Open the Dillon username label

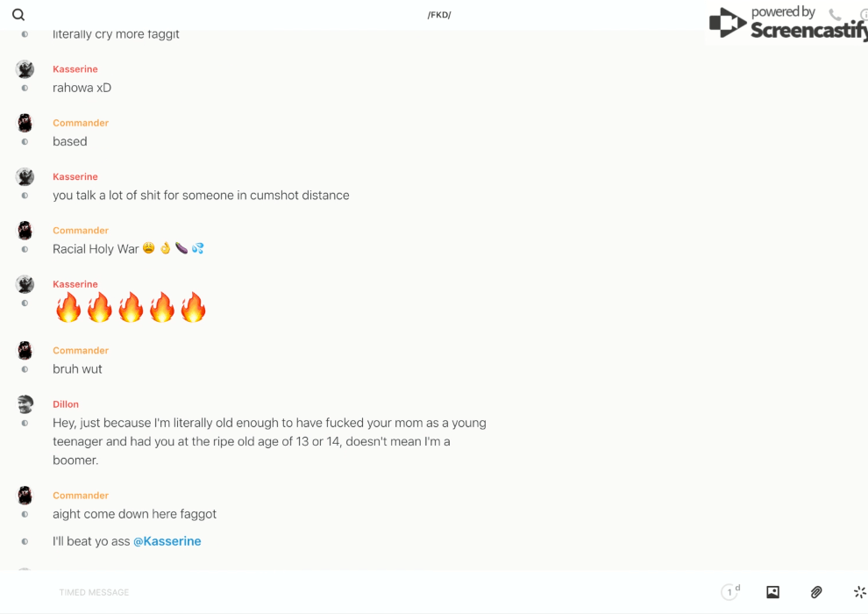66,404
